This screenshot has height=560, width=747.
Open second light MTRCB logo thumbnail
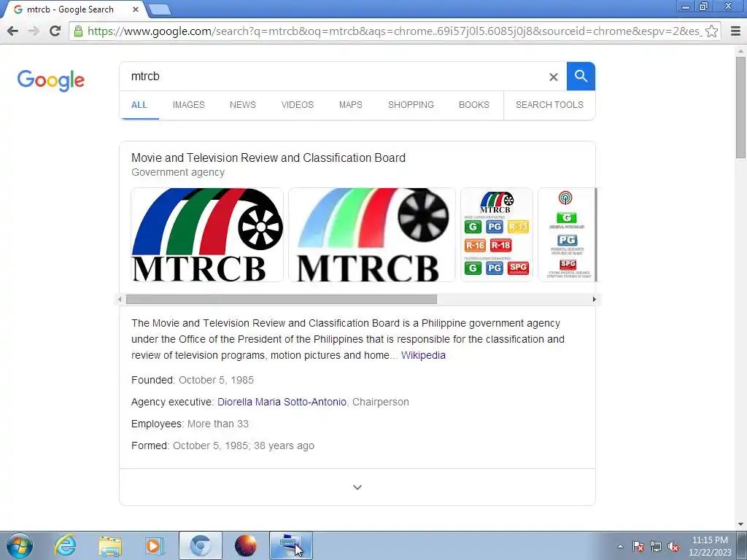(371, 235)
